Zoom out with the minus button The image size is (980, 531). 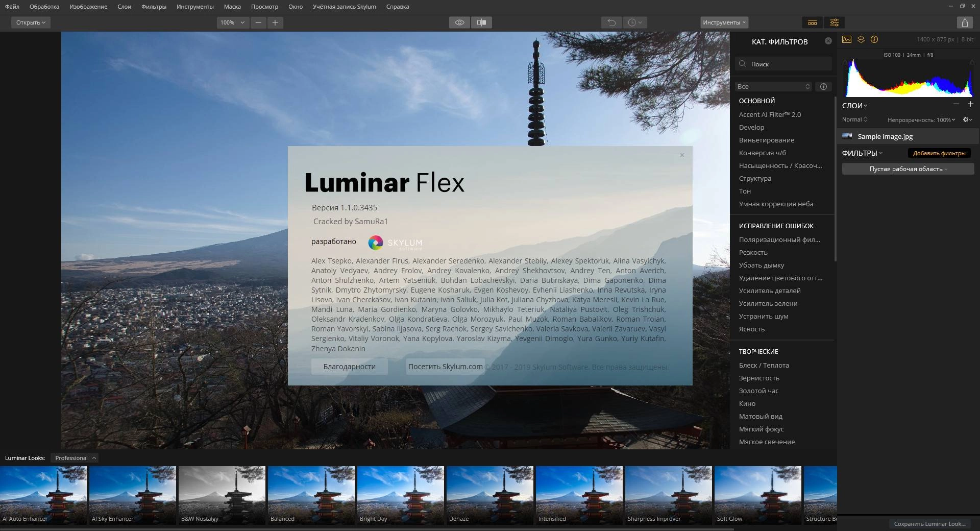tap(258, 22)
